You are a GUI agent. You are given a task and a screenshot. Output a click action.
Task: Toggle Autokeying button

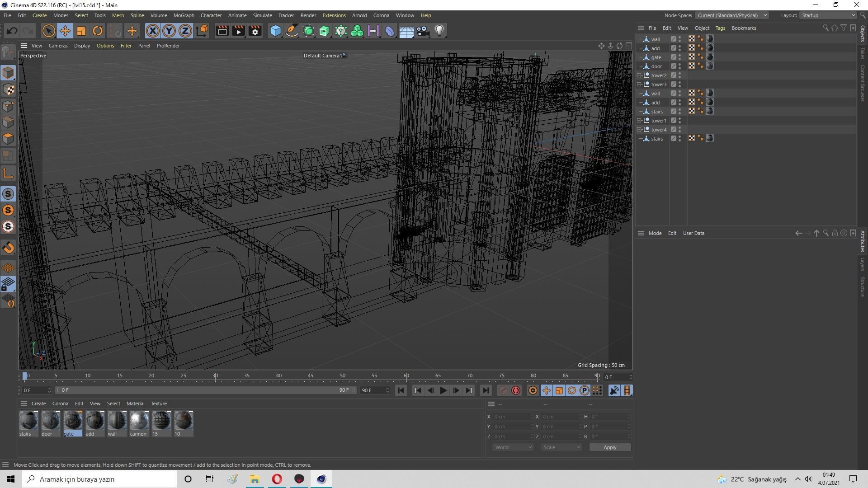click(x=516, y=390)
